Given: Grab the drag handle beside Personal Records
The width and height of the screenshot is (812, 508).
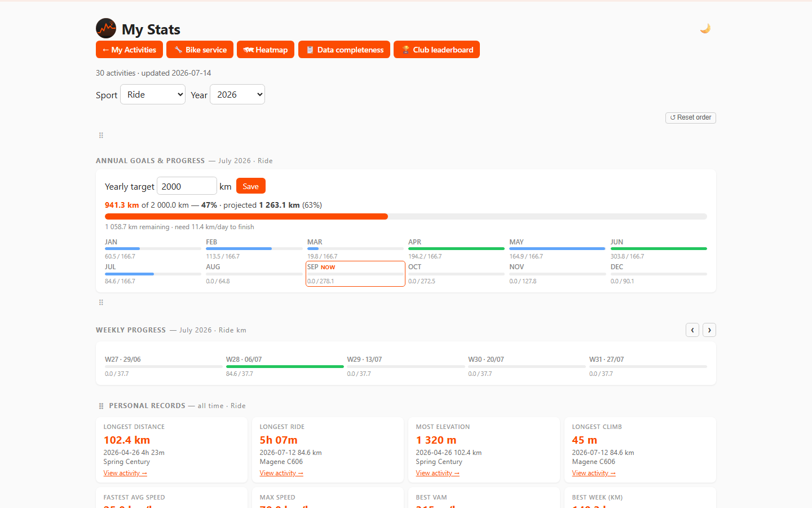Looking at the screenshot, I should click(101, 406).
